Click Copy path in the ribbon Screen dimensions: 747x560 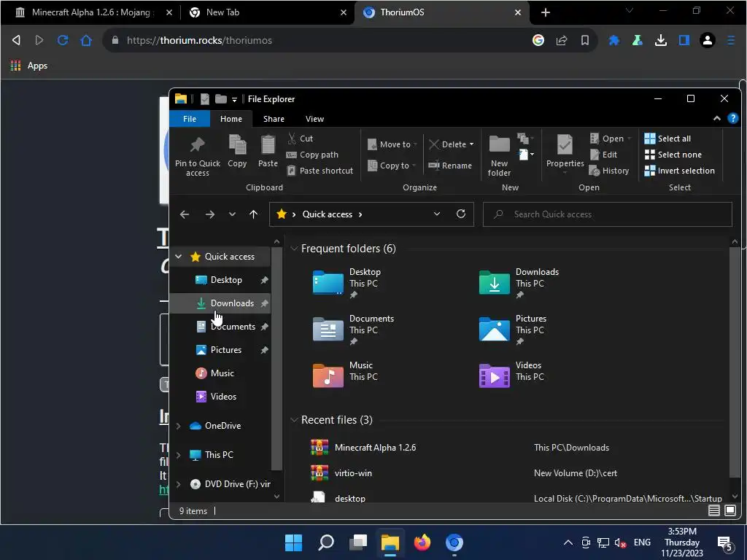pos(312,155)
